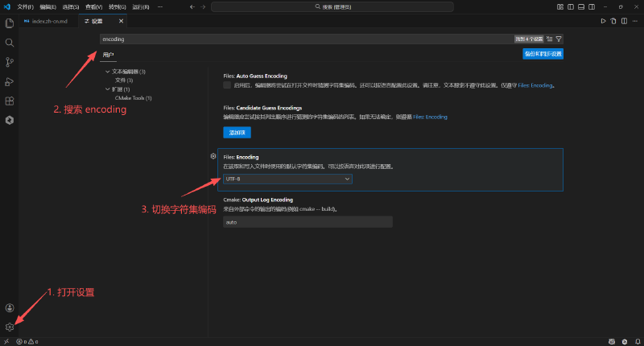Open the 文件(F) menu

[x=25, y=7]
